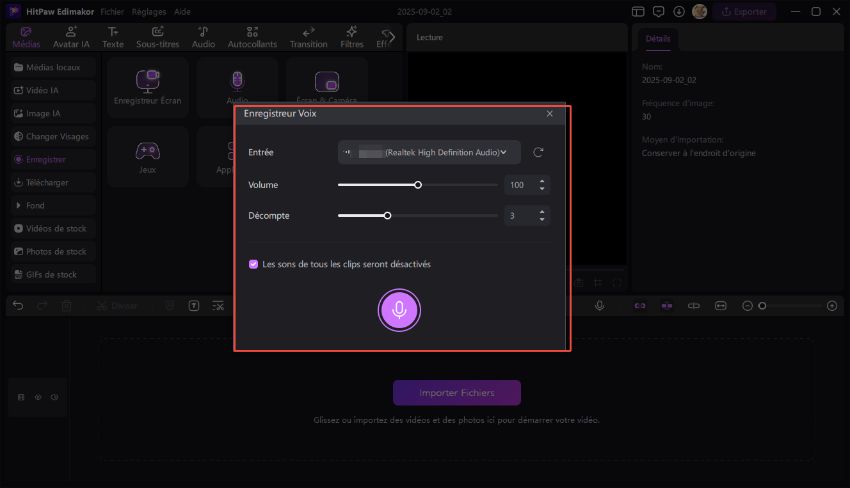Toggle track mute speaker icon
This screenshot has width=850, height=488.
click(x=55, y=397)
